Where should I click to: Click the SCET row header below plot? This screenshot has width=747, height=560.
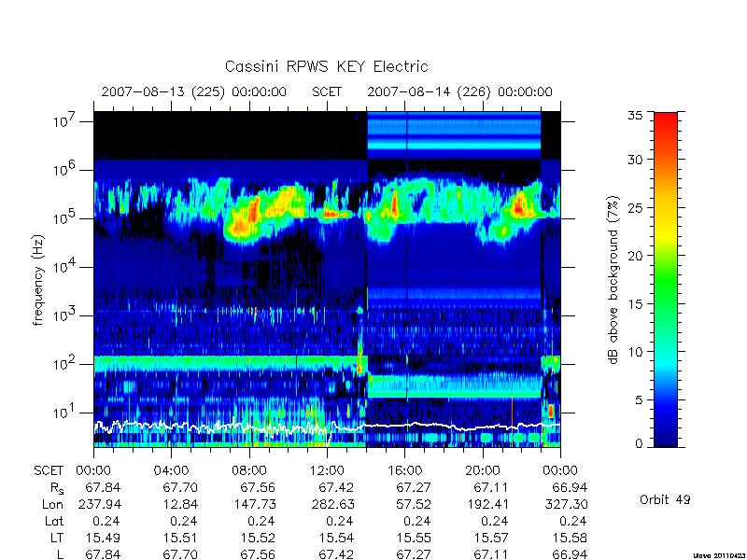pyautogui.click(x=49, y=471)
